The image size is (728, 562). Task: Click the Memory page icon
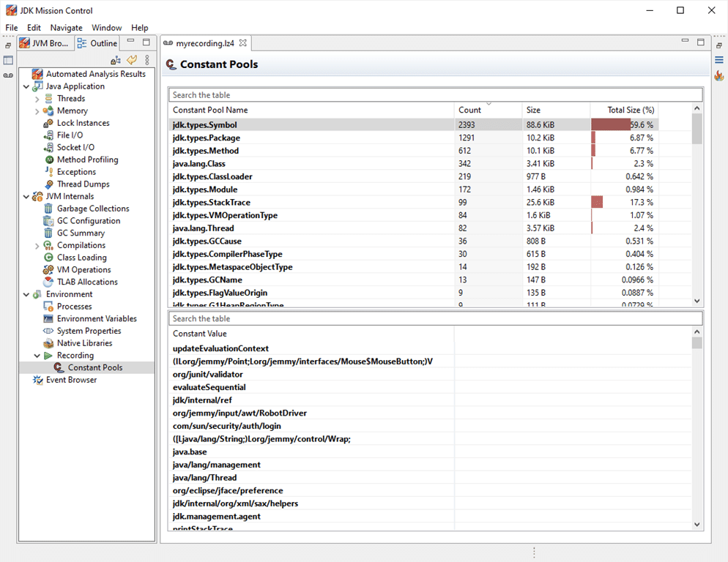point(48,110)
